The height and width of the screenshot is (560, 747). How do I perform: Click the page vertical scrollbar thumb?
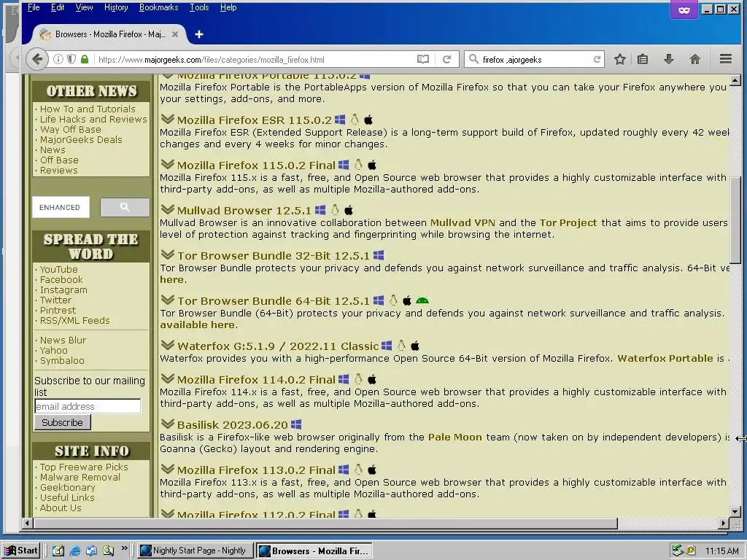pos(735,219)
